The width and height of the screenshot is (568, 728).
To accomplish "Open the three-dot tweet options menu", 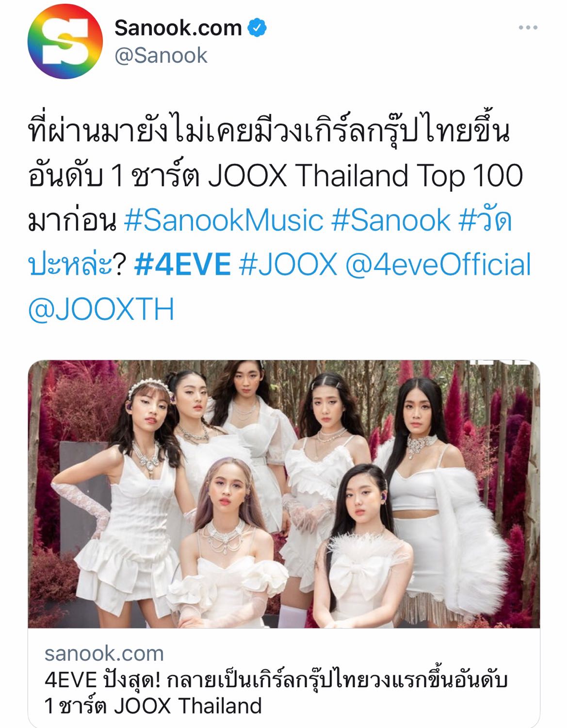I will 528,28.
